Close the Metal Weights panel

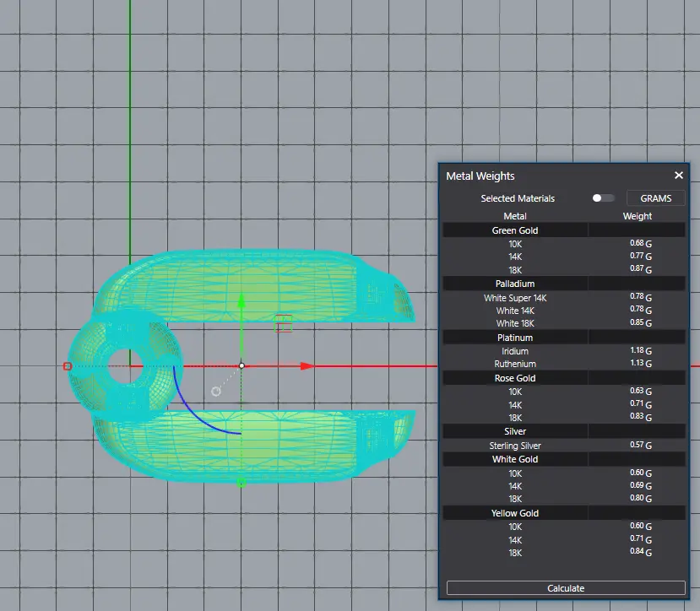[678, 176]
